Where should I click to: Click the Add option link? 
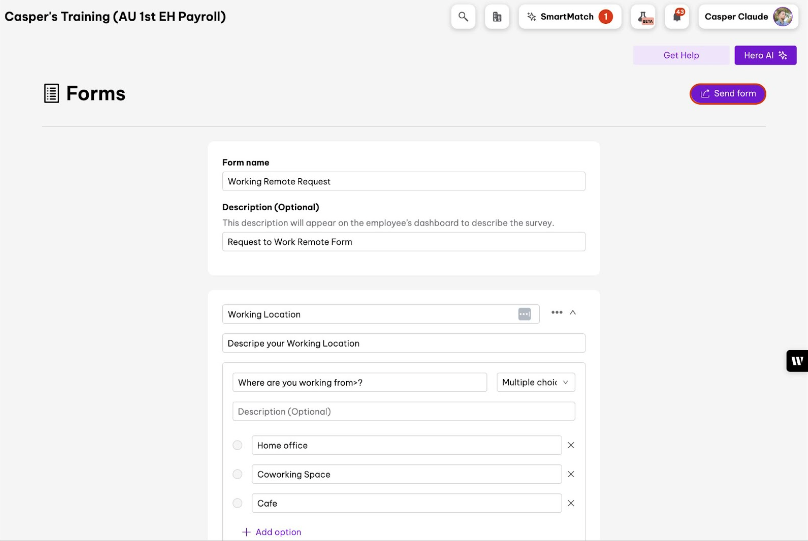pos(272,532)
